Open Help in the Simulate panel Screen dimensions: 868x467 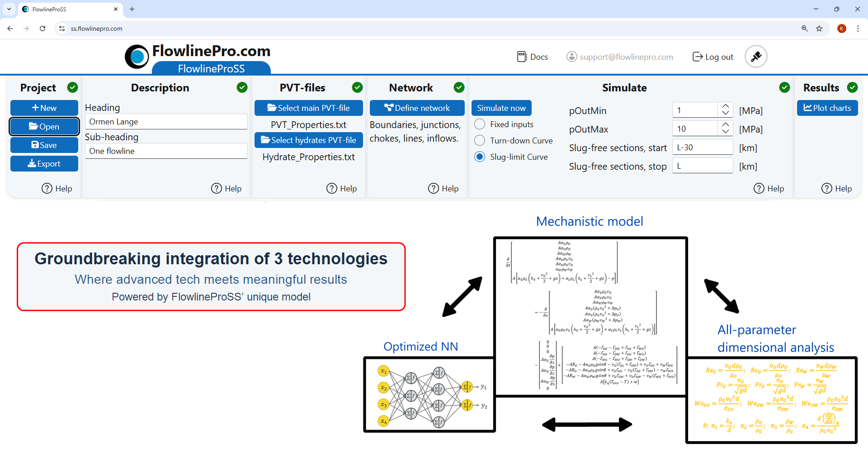click(x=769, y=188)
